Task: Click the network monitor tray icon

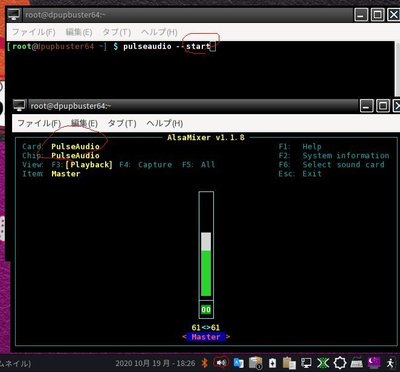Action: pyautogui.click(x=306, y=363)
